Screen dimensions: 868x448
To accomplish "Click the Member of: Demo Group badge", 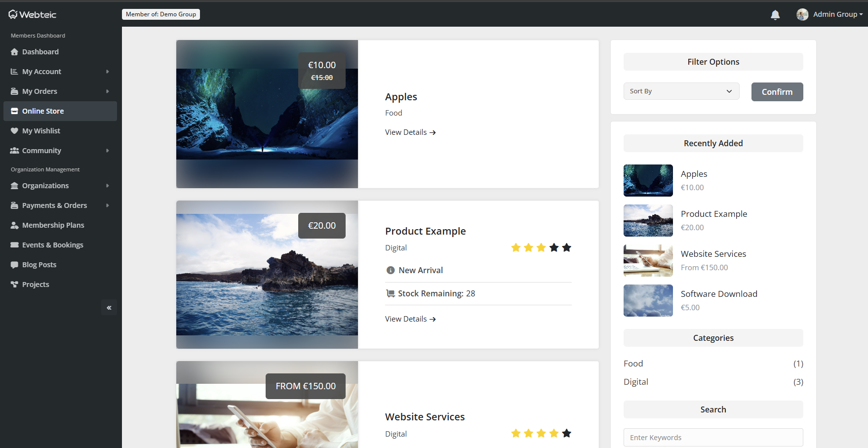I will pos(161,14).
